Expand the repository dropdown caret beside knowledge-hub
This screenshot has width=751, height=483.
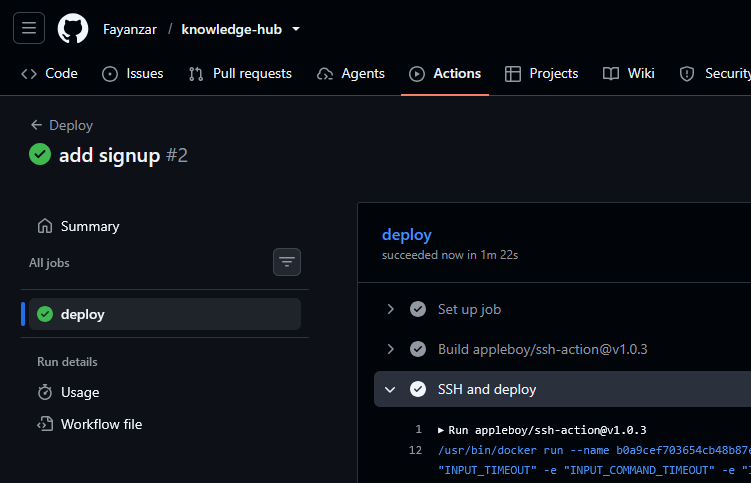296,29
